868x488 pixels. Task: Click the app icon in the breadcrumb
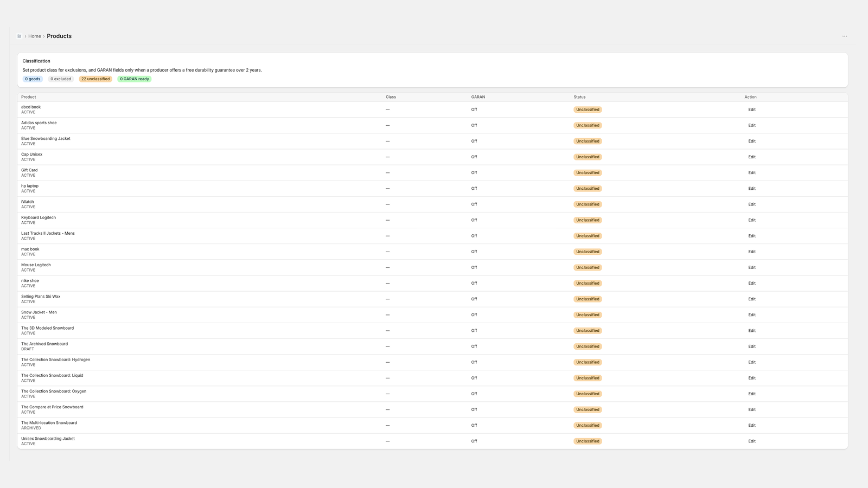[20, 36]
